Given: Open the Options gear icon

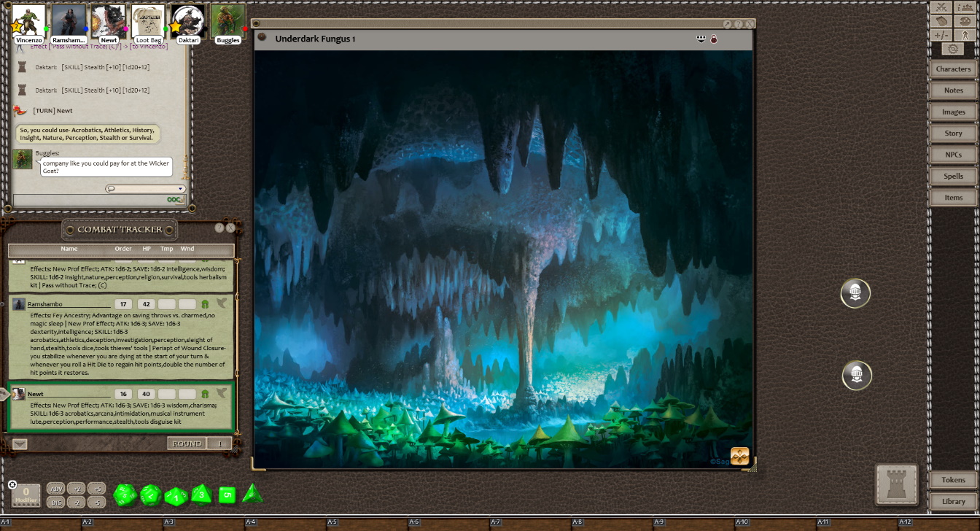Looking at the screenshot, I should (x=953, y=49).
